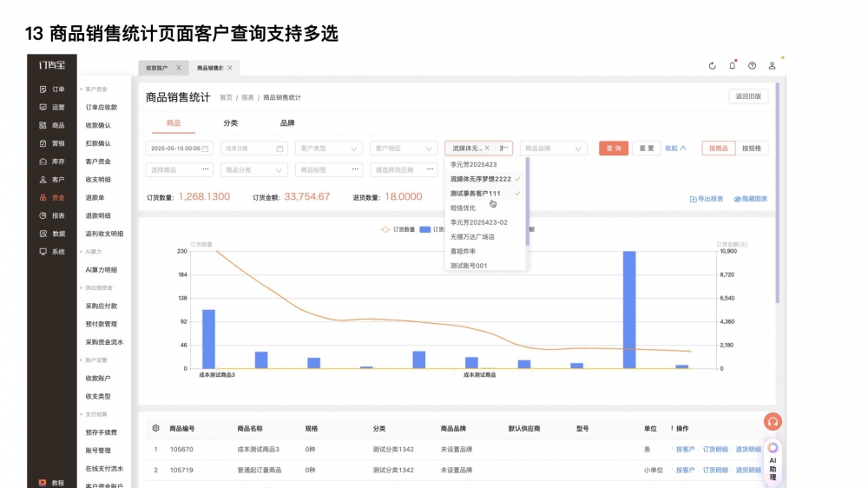Open the 系统 sidebar section
868x488 pixels.
(52, 252)
